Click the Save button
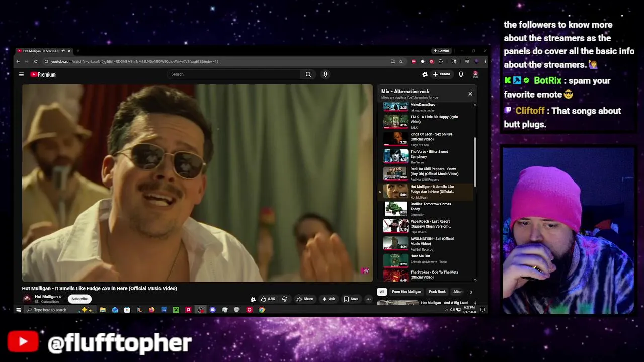This screenshot has height=362, width=644. [351, 299]
